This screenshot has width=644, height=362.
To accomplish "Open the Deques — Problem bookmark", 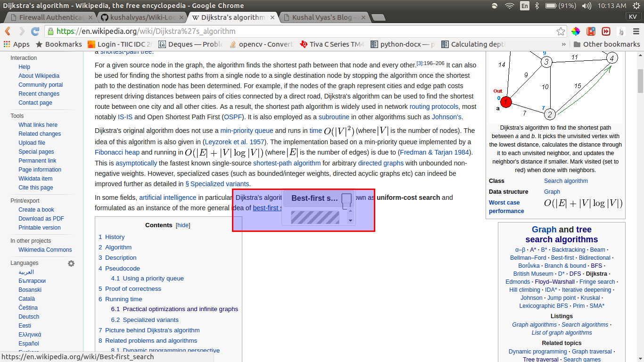I will (190, 44).
